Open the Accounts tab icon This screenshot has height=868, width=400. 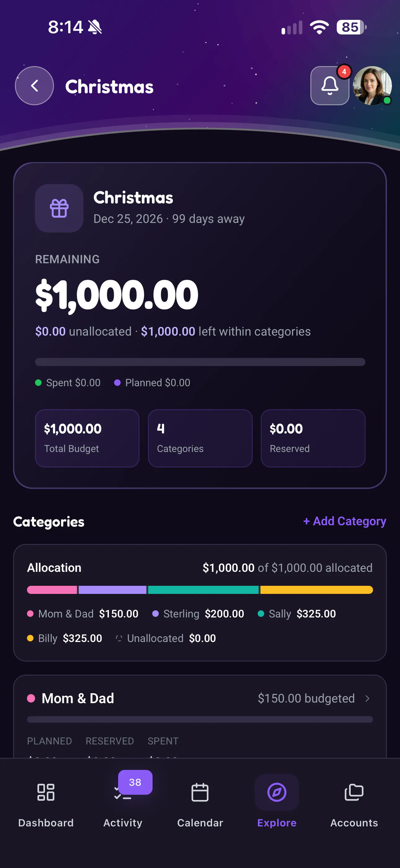point(354,792)
